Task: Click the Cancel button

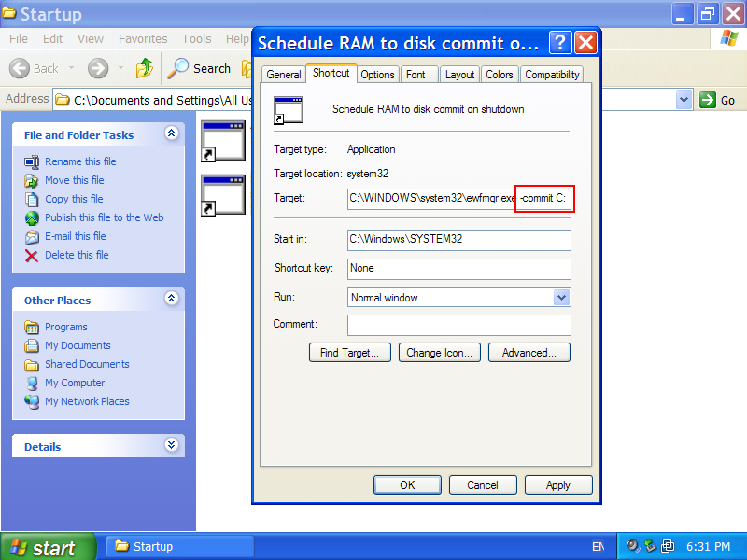Action: [483, 485]
